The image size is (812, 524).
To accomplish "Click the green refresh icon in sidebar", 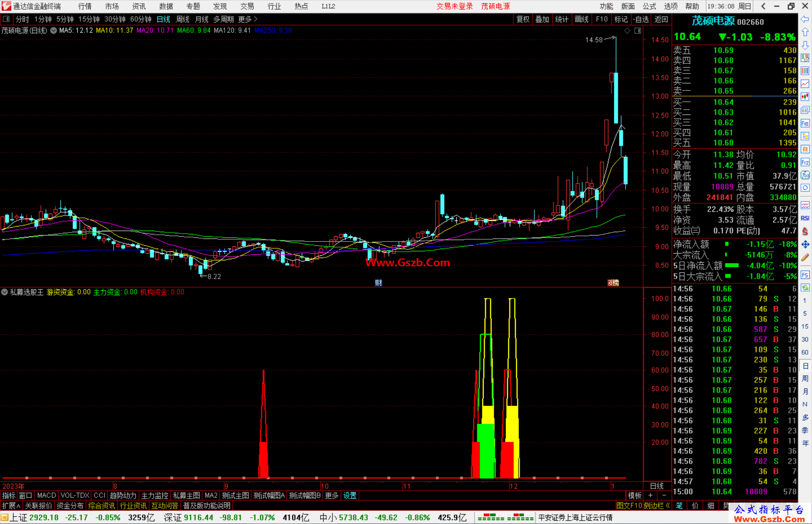I will tap(805, 288).
